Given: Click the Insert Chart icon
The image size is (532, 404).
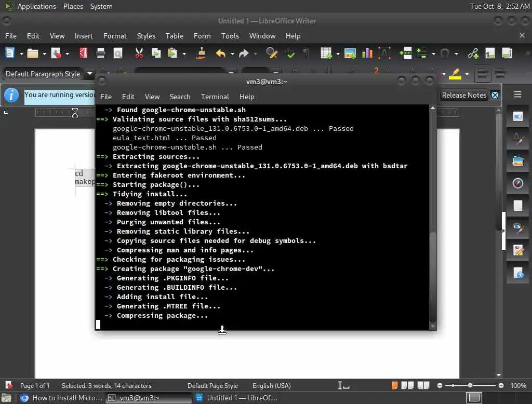Looking at the screenshot, I should [x=367, y=53].
